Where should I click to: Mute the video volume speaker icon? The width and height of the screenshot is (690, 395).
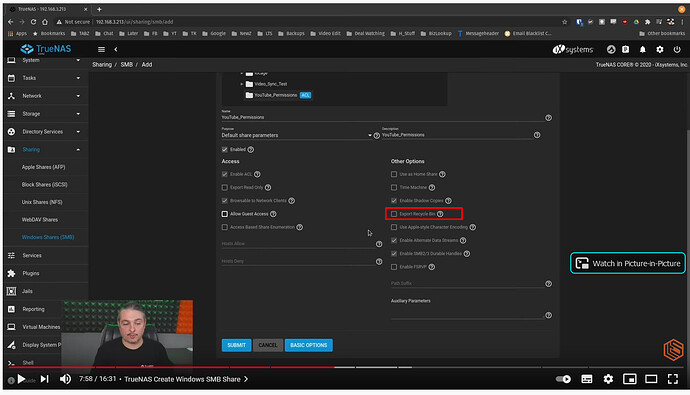pos(65,379)
